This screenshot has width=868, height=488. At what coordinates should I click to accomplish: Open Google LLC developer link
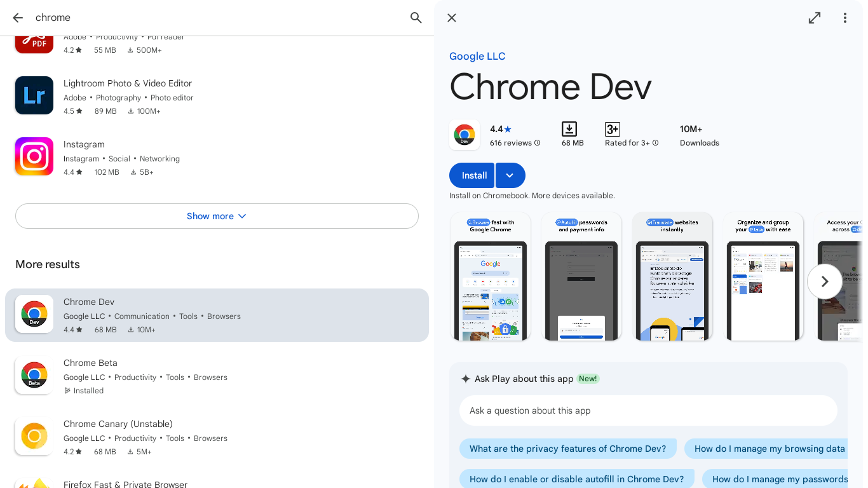point(477,56)
